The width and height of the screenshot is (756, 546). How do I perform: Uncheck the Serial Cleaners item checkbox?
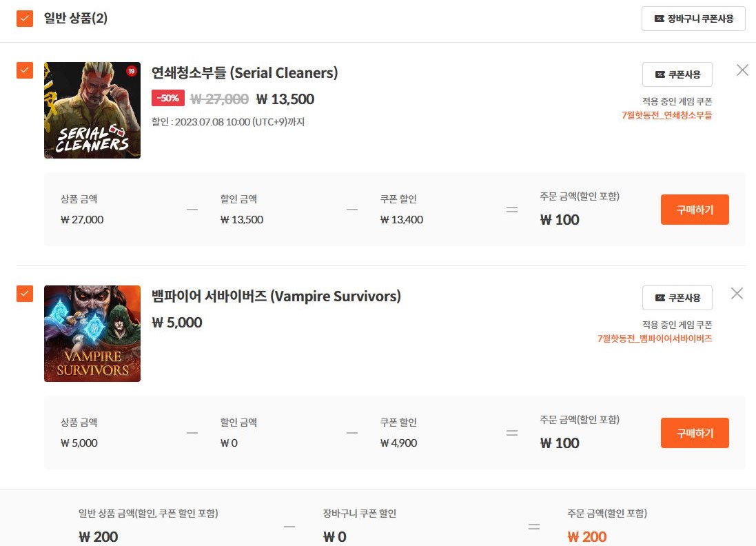point(25,70)
